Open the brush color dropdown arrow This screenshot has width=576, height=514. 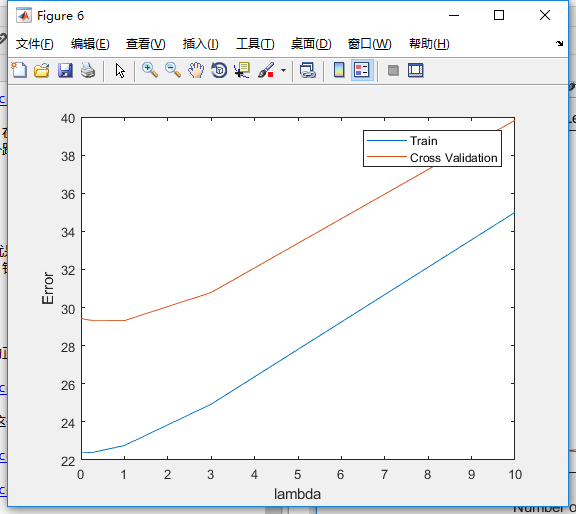point(283,70)
